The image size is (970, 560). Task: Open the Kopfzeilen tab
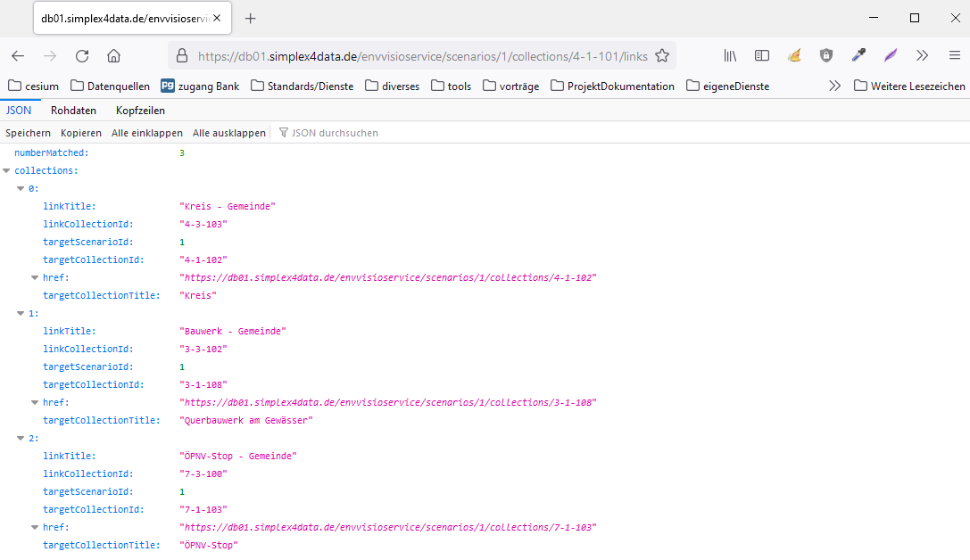pyautogui.click(x=140, y=111)
